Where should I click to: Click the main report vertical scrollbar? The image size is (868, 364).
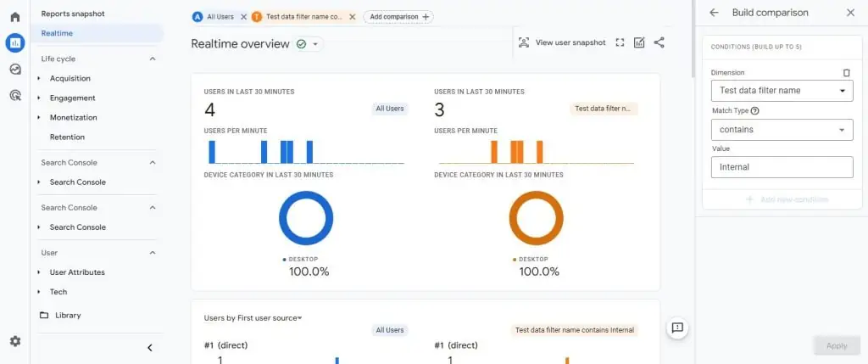pyautogui.click(x=693, y=39)
